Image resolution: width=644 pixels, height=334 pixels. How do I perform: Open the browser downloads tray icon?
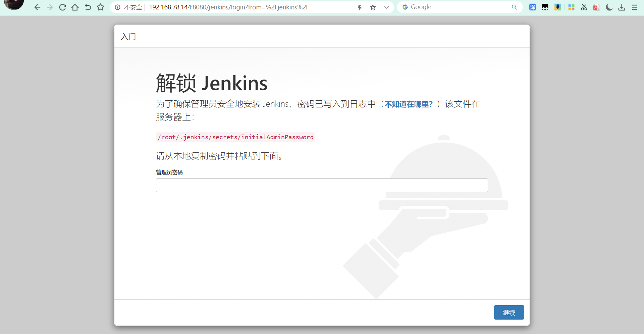(622, 7)
